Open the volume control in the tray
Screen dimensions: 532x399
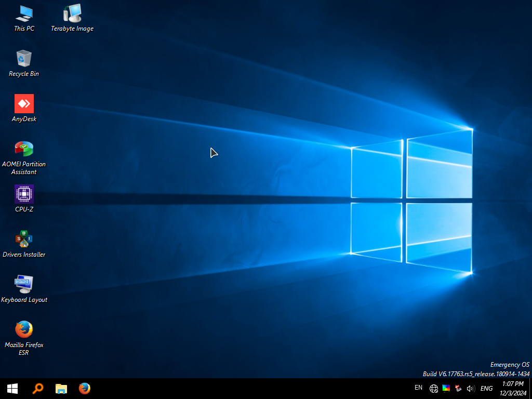click(471, 389)
